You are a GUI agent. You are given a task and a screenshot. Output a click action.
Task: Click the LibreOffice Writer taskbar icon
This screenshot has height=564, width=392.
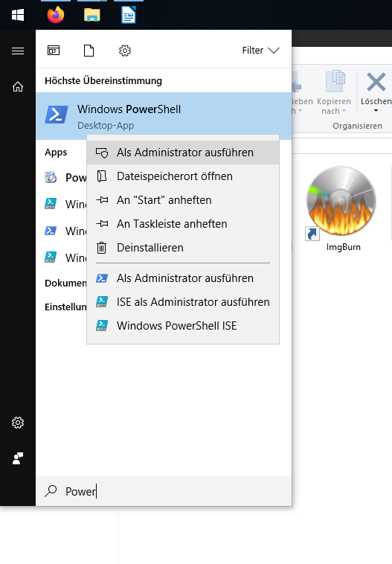tap(129, 16)
